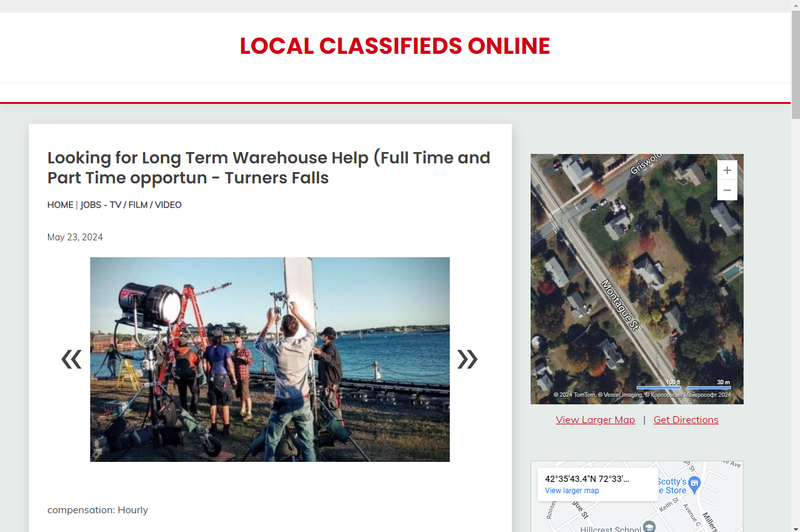Click the Get Directions link
Viewport: 800px width, 532px height.
[686, 419]
